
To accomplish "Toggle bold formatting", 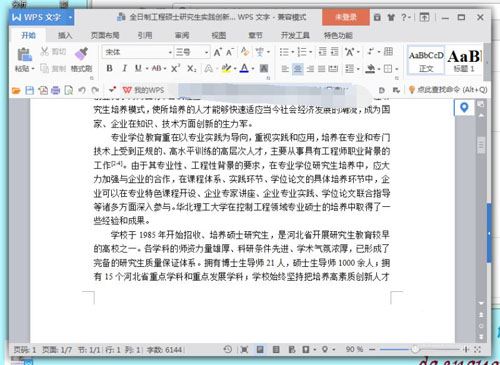I will pos(109,68).
